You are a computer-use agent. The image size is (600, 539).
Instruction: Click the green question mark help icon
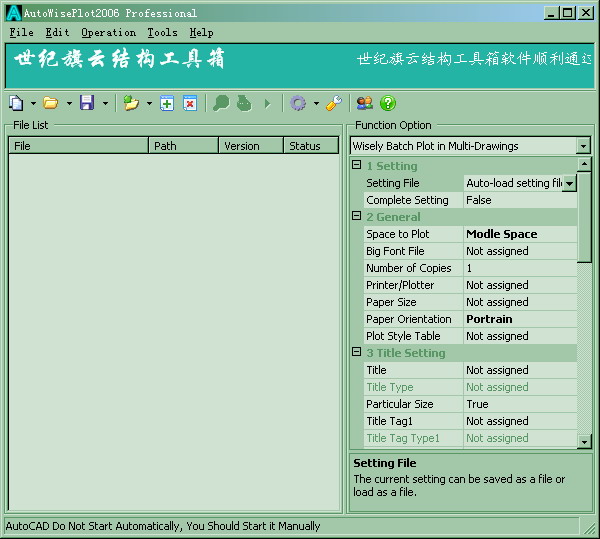click(x=388, y=103)
